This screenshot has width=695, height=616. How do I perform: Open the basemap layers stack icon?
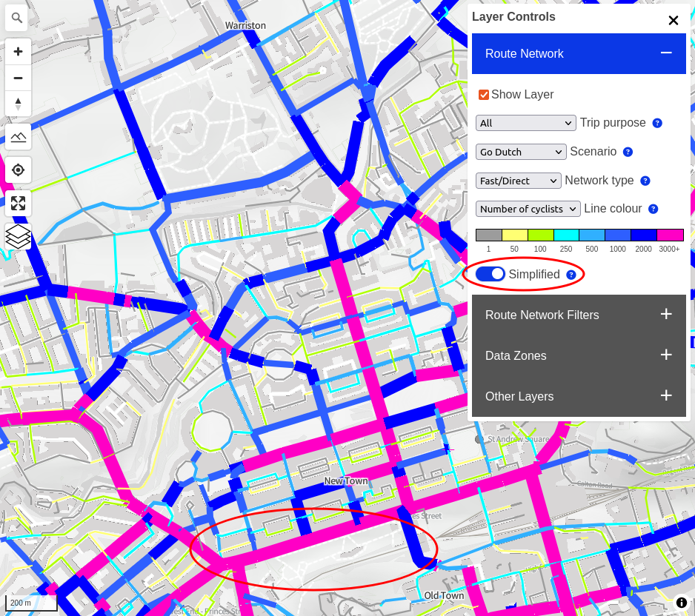coord(18,236)
